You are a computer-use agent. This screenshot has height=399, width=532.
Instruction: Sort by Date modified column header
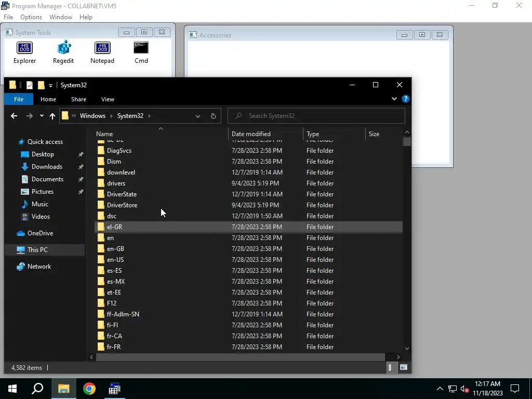click(265, 134)
